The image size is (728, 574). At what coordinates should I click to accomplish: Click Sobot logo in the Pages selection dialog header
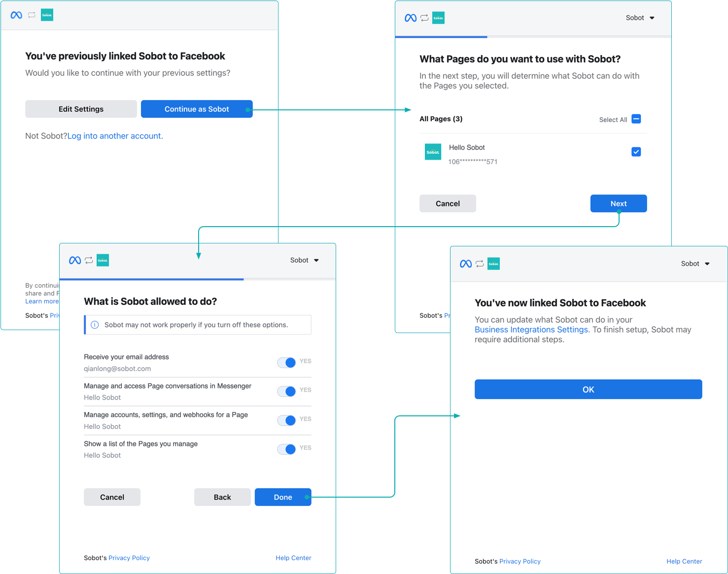438,18
